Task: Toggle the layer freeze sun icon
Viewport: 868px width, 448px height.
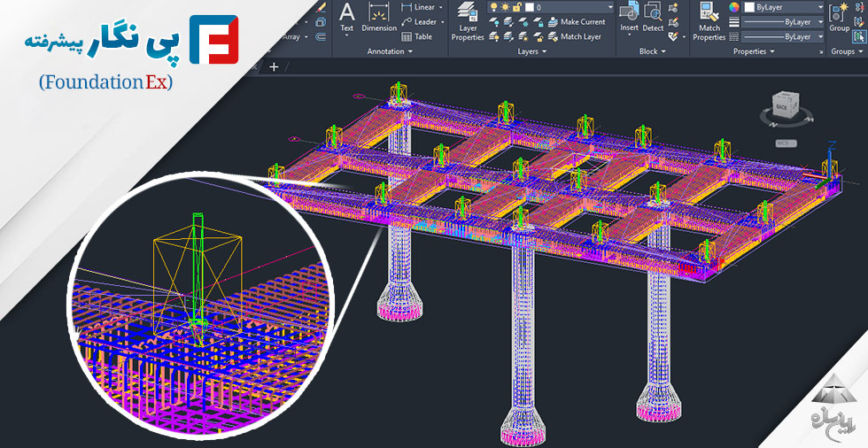Action: [505, 7]
